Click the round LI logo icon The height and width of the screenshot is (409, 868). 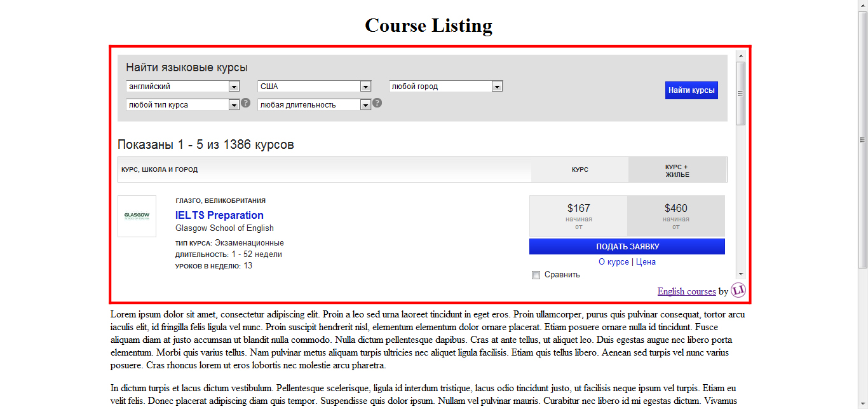point(738,291)
